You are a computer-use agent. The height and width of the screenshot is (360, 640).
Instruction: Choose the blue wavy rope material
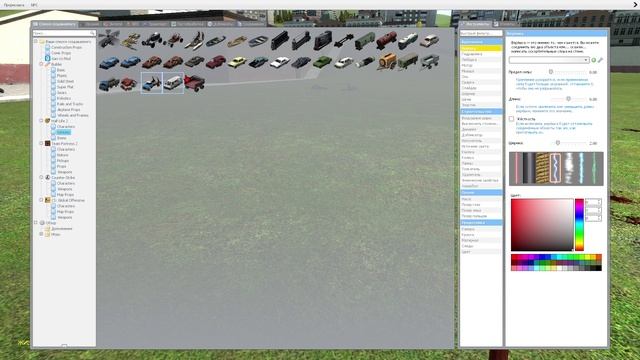555,168
